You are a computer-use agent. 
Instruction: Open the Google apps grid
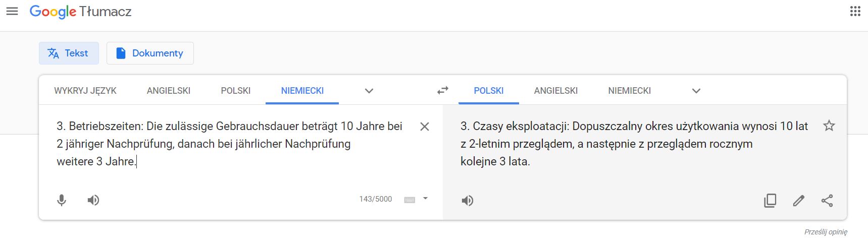[855, 11]
